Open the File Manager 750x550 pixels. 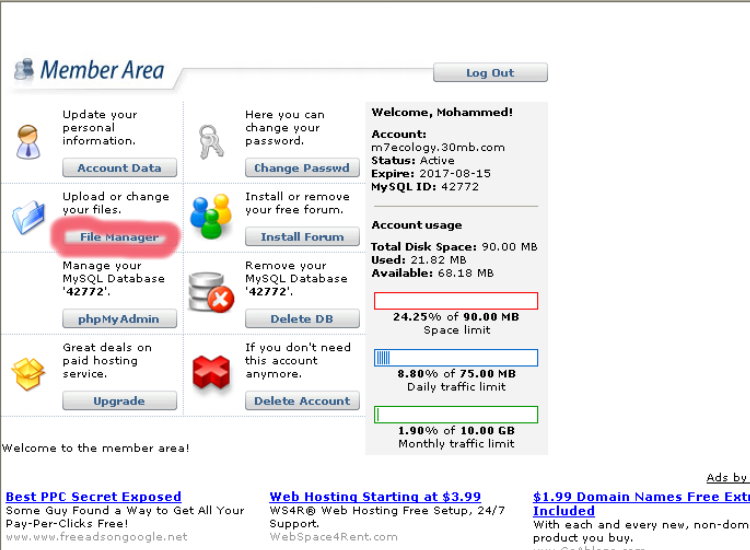pyautogui.click(x=119, y=237)
